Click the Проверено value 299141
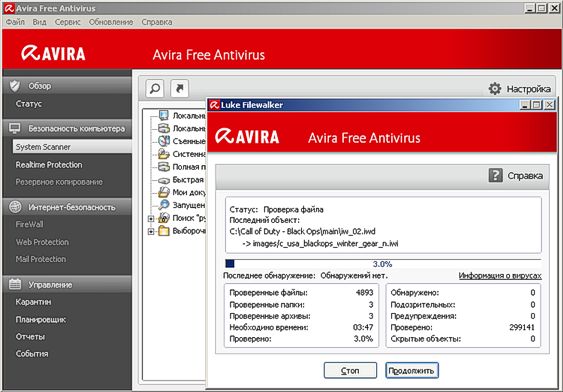The height and width of the screenshot is (392, 563). [522, 327]
